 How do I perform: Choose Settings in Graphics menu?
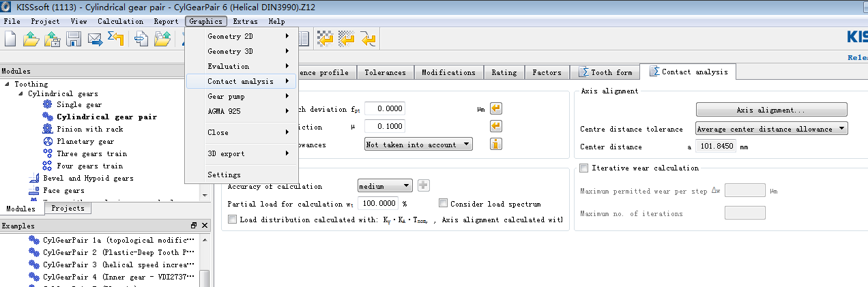pyautogui.click(x=242, y=175)
